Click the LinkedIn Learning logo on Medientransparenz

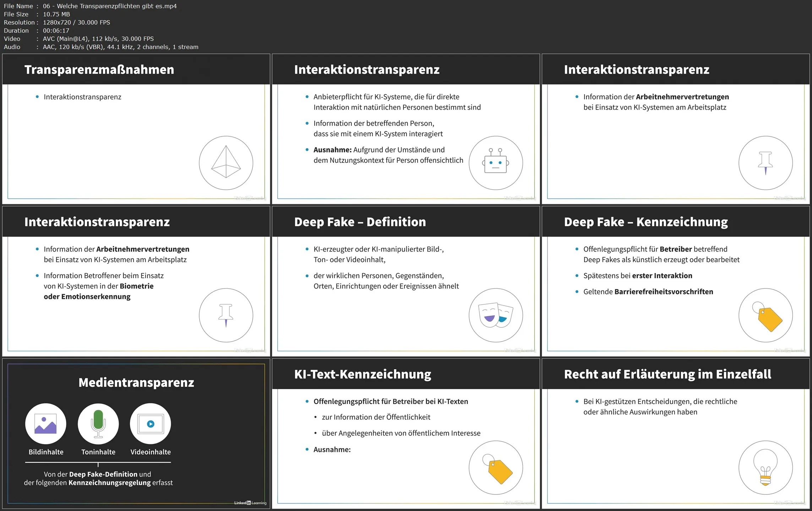click(250, 503)
